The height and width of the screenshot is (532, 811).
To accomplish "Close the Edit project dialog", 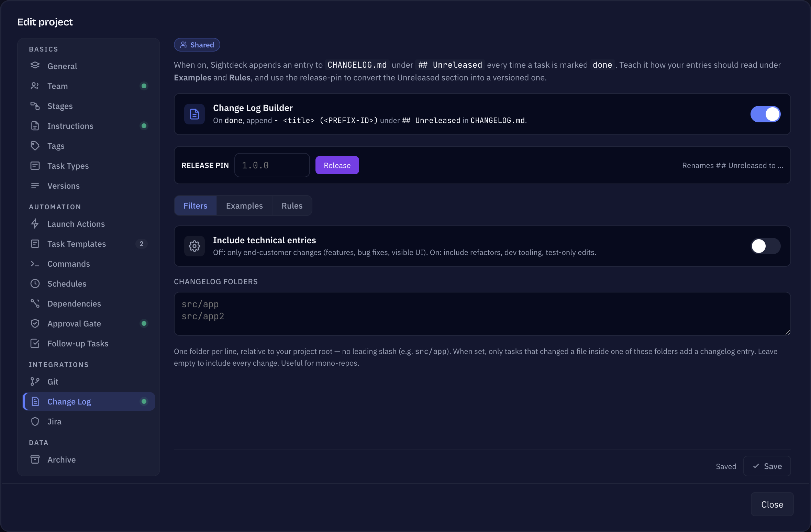I will [x=772, y=504].
